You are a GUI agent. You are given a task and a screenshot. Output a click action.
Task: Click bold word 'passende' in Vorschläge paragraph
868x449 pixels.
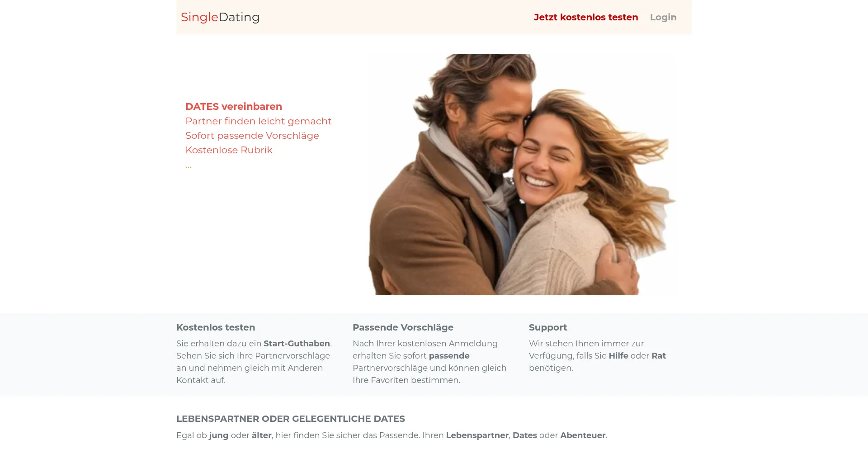click(x=449, y=356)
